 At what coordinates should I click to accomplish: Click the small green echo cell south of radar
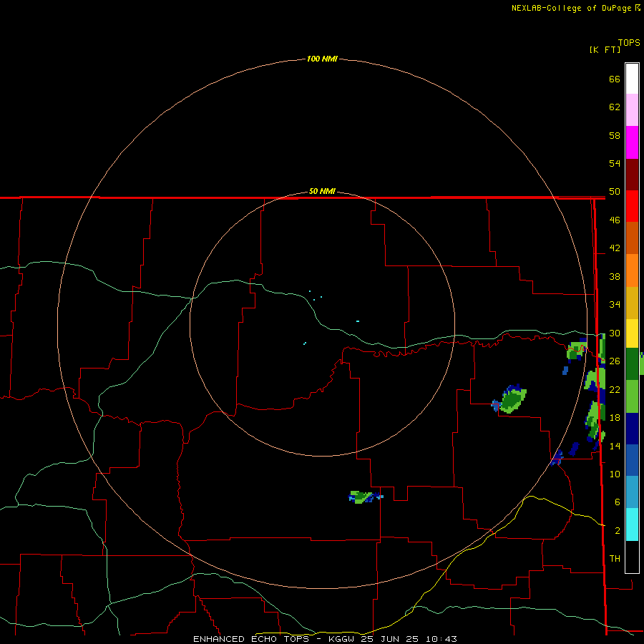click(x=364, y=497)
